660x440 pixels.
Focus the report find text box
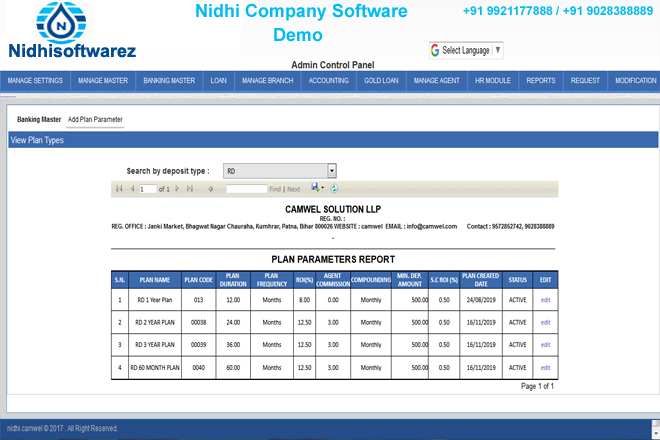(x=247, y=189)
